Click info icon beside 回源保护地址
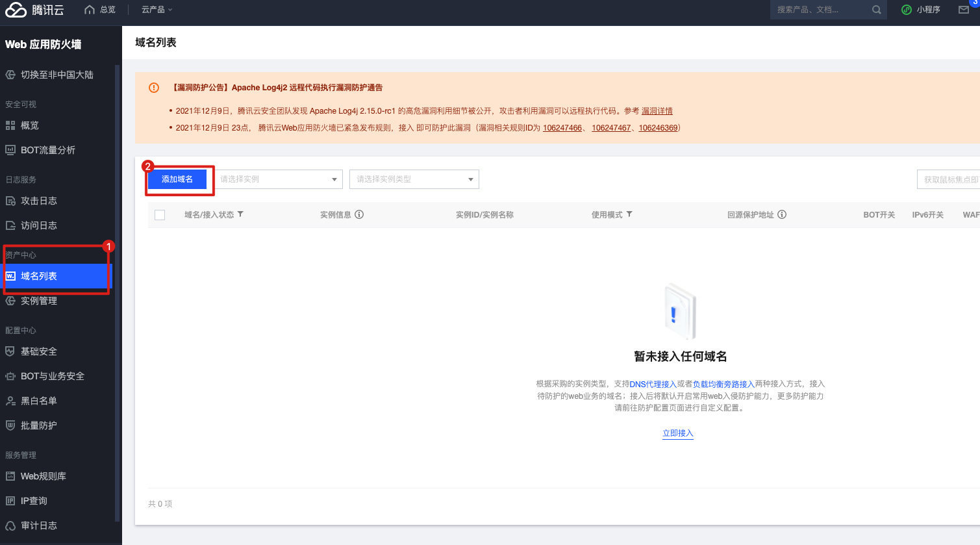 782,214
